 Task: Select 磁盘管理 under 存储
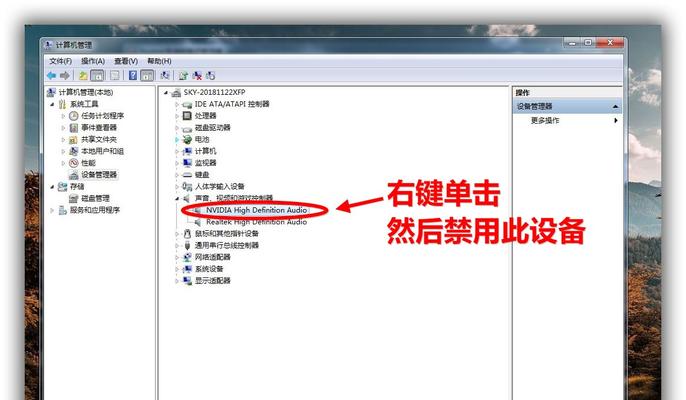pos(95,199)
